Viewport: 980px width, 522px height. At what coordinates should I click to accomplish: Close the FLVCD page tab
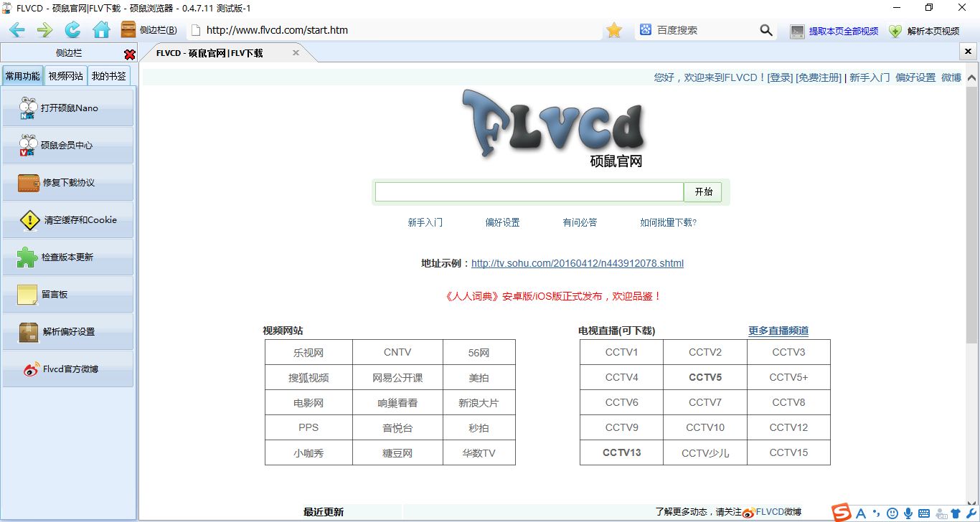pos(296,53)
